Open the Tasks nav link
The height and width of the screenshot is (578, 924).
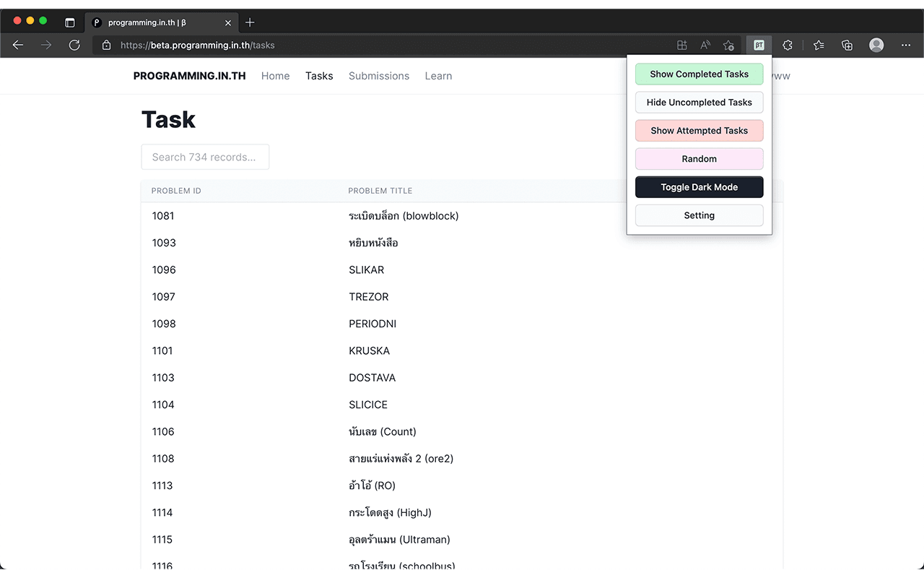[x=319, y=76]
